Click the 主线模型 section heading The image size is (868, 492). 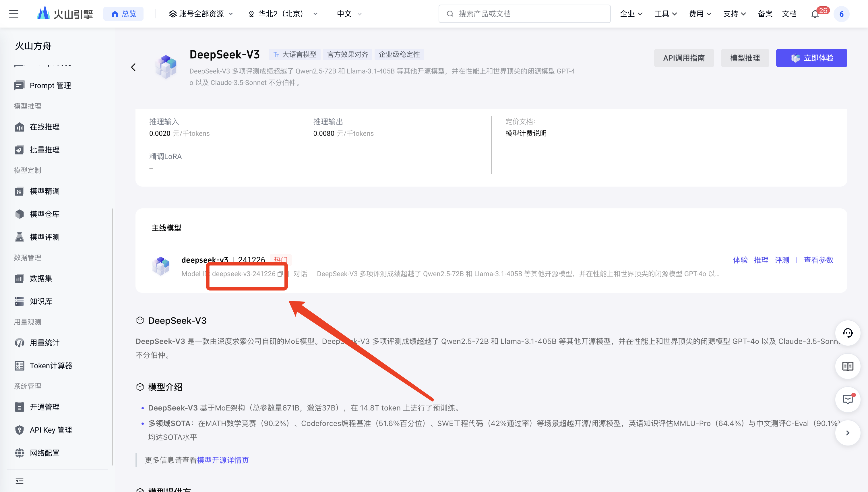click(x=166, y=228)
